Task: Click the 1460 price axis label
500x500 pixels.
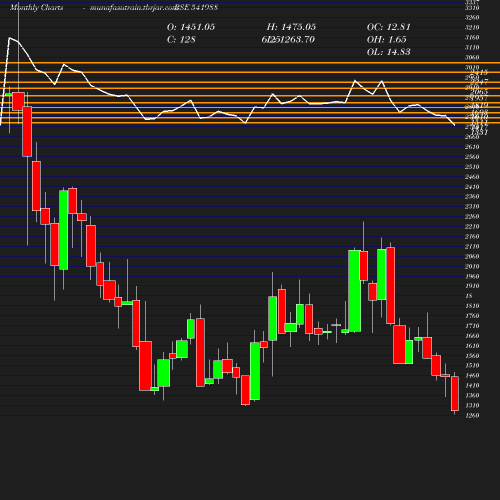Action: pyautogui.click(x=472, y=375)
